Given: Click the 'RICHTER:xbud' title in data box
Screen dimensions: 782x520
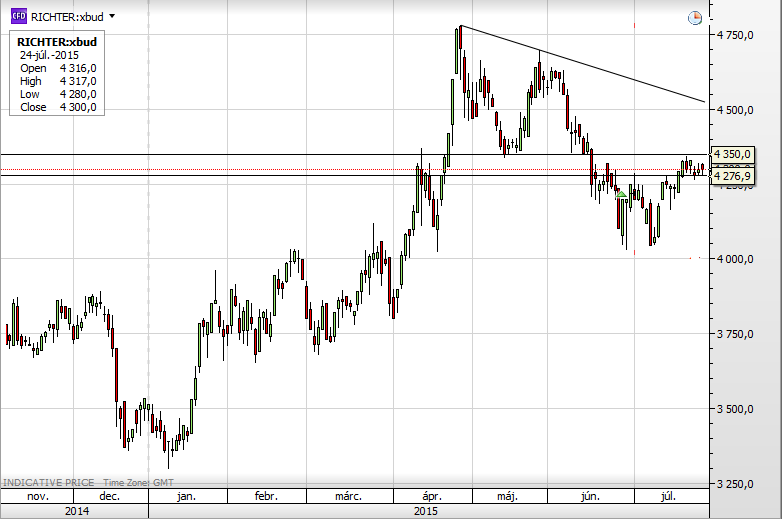Looking at the screenshot, I should point(57,42).
